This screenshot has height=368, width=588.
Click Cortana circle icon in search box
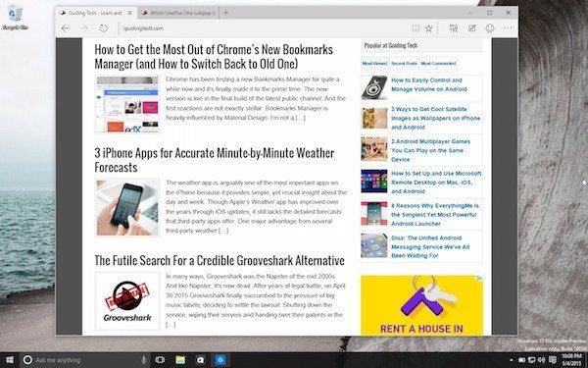27,360
